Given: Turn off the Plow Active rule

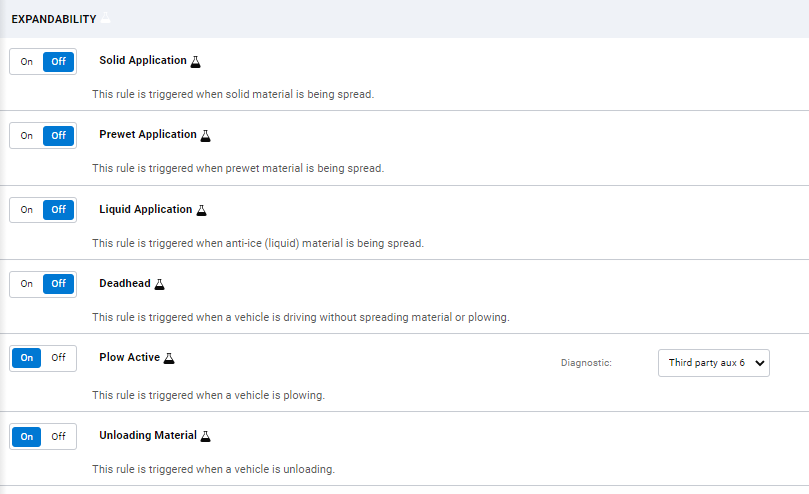Looking at the screenshot, I should click(x=59, y=358).
